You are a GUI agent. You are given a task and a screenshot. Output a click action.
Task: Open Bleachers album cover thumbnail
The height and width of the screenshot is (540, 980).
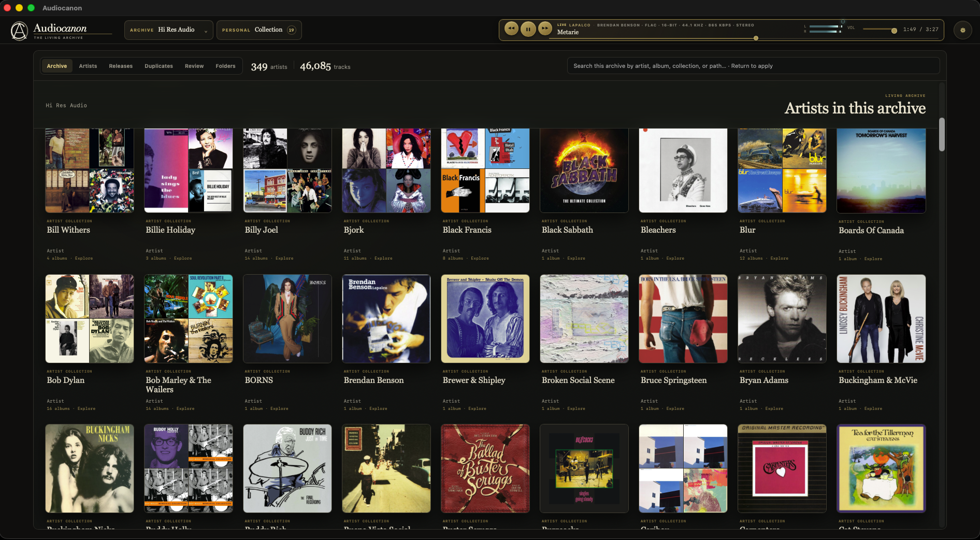coord(683,170)
